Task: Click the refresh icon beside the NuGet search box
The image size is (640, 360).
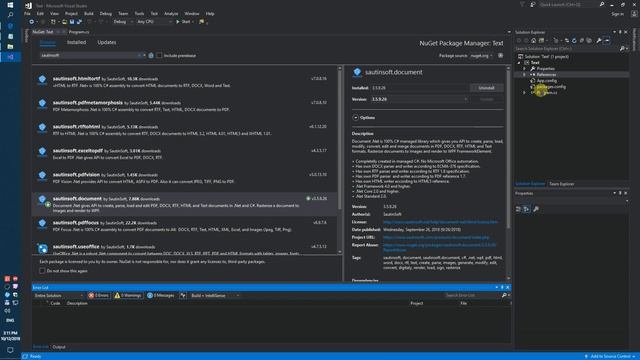Action: click(x=151, y=56)
